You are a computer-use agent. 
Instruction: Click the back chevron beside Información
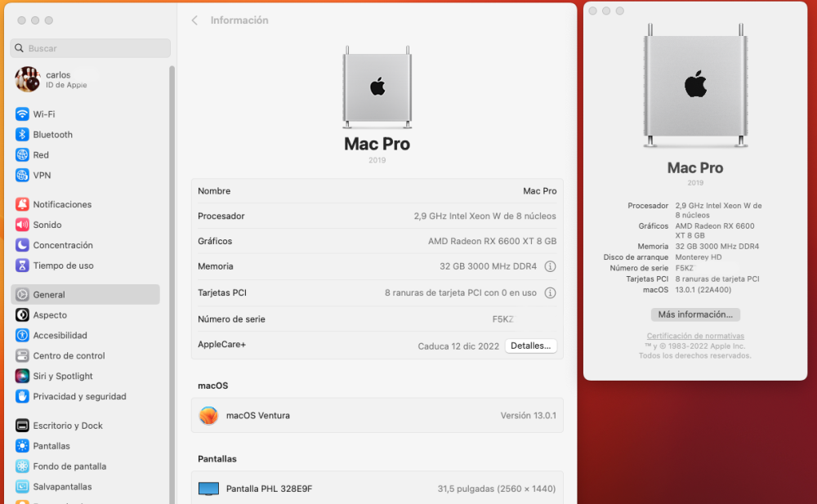tap(194, 20)
